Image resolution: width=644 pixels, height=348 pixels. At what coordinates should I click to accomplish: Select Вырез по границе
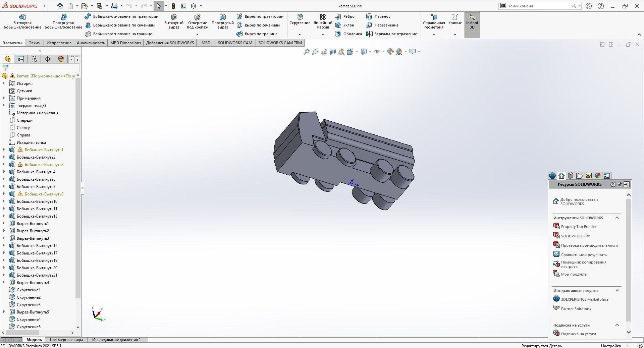coord(257,34)
